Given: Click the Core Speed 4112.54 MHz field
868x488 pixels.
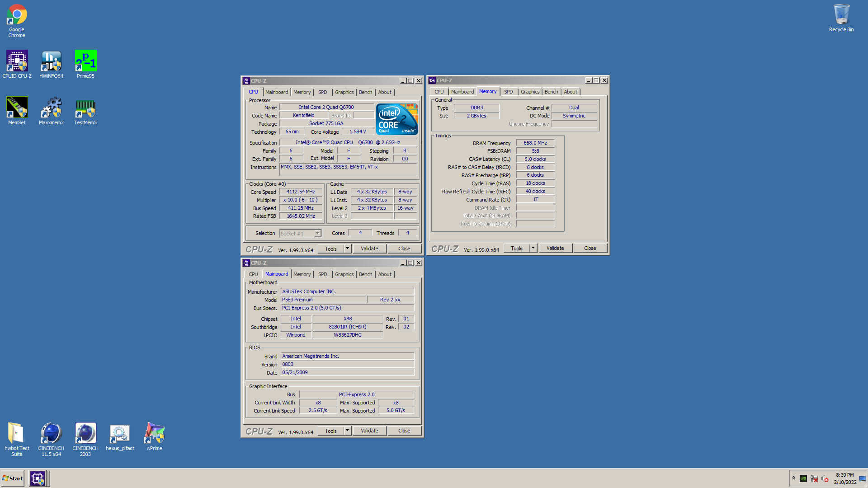Looking at the screenshot, I should pos(301,192).
